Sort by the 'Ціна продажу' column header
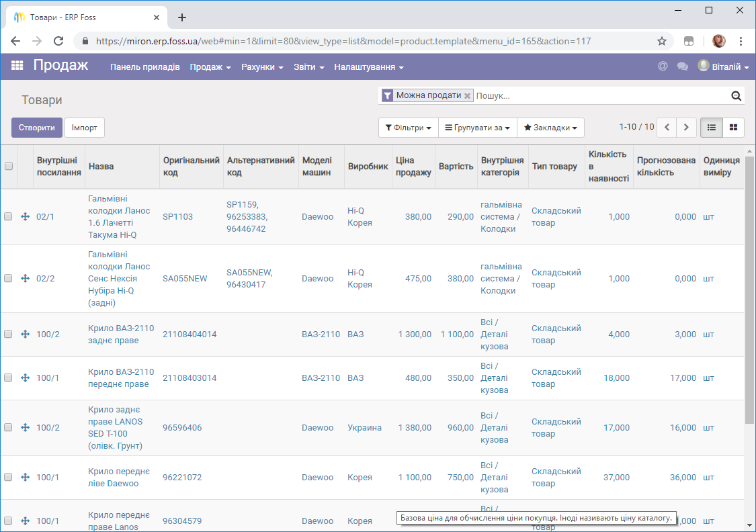Viewport: 756px width, 532px height. 413,167
